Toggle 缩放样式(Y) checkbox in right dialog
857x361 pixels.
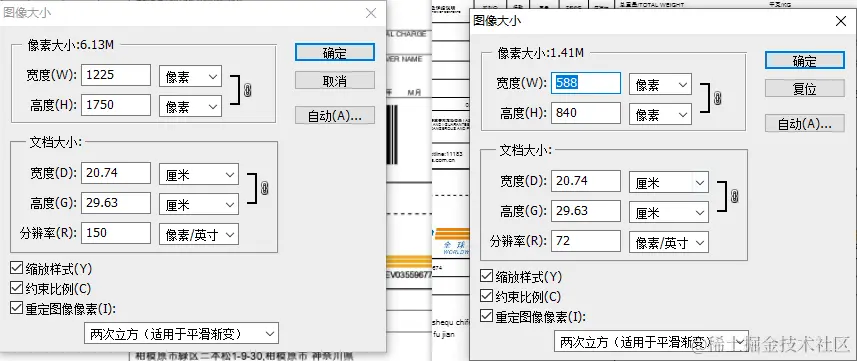coord(486,276)
